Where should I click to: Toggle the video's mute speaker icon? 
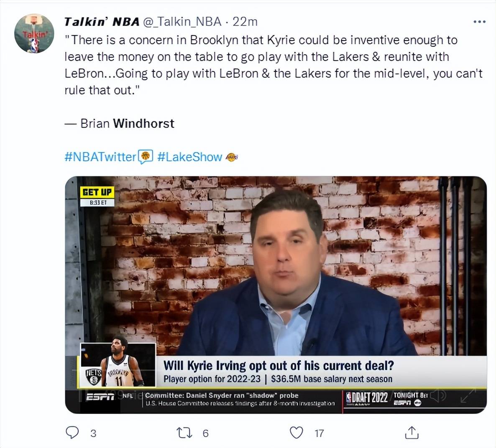point(438,395)
